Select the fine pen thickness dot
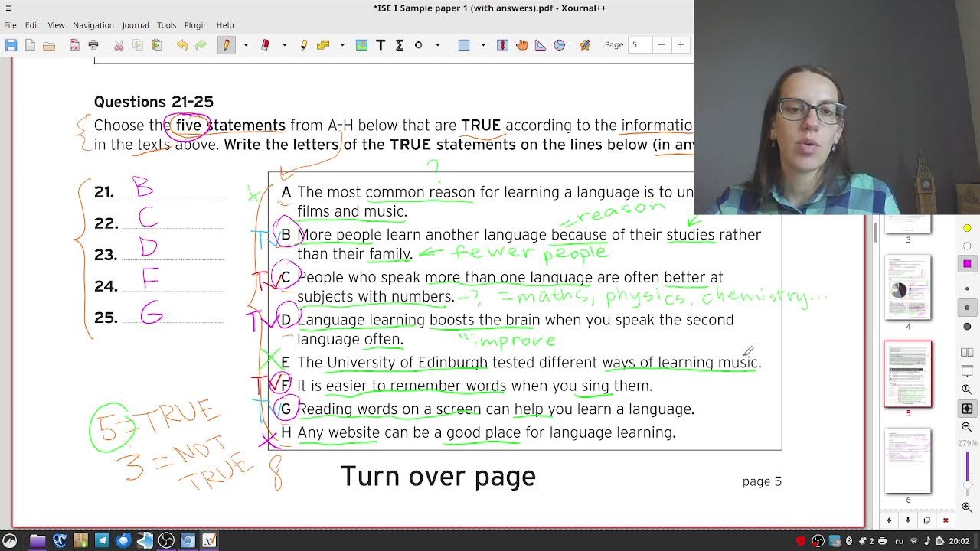The image size is (980, 551). [x=967, y=289]
